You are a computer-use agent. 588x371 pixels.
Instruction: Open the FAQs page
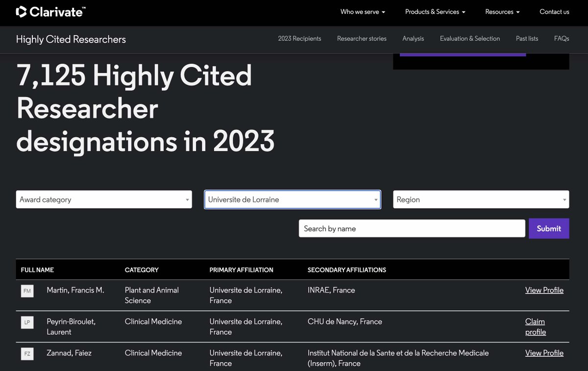562,38
